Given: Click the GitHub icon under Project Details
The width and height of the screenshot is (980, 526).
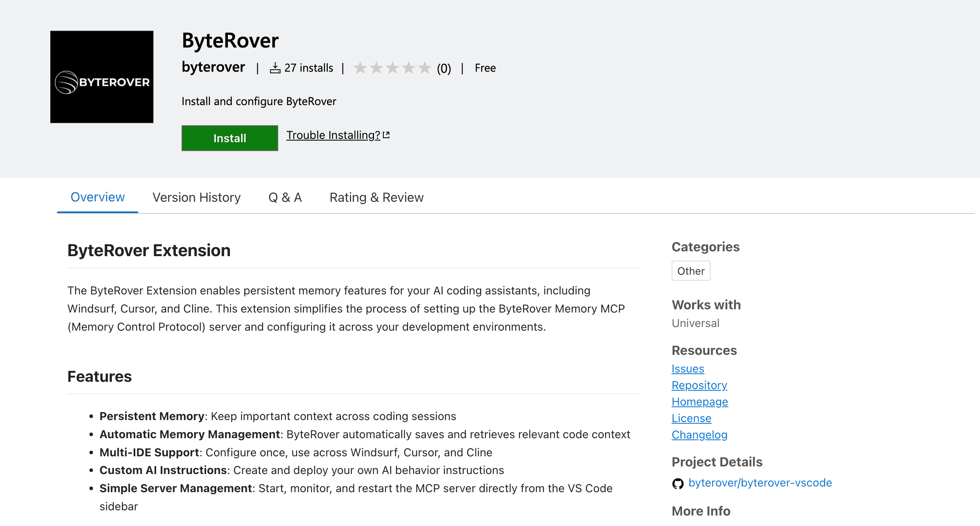Looking at the screenshot, I should tap(678, 483).
